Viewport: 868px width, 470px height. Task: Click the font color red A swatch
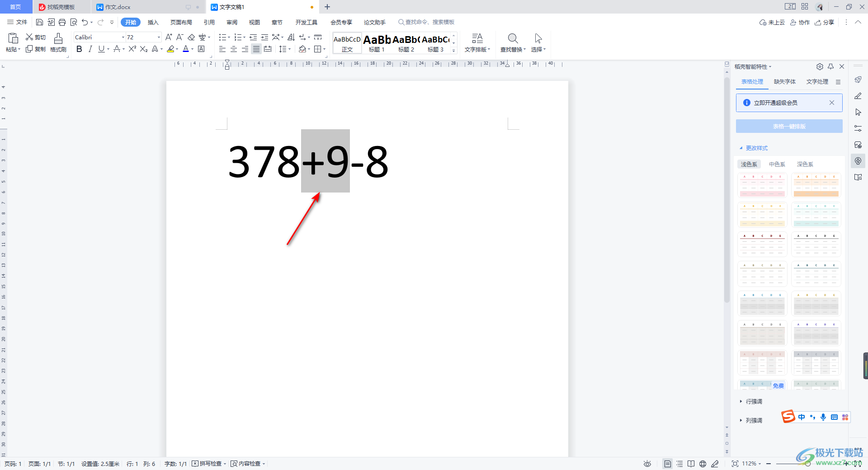186,49
